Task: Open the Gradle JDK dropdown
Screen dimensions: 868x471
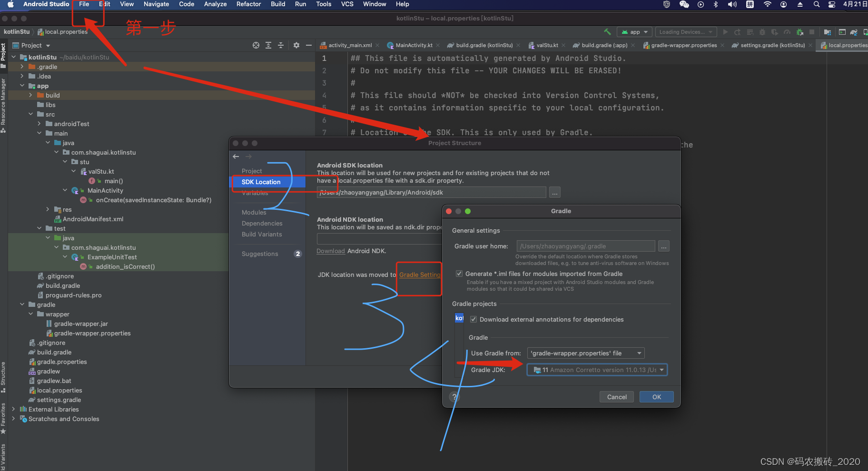Action: click(597, 370)
